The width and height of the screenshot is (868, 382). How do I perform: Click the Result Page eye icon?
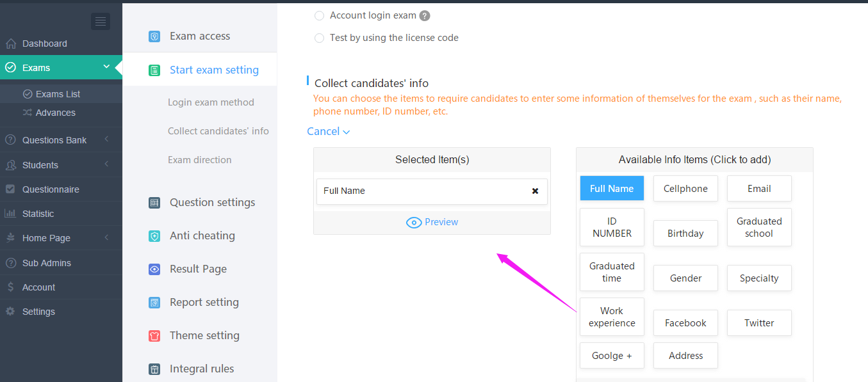[154, 269]
